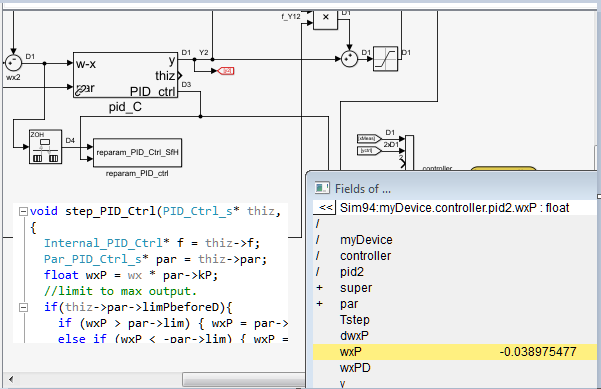Click the Y2 signal label
Screen dimensions: 601x389
pyautogui.click(x=204, y=53)
